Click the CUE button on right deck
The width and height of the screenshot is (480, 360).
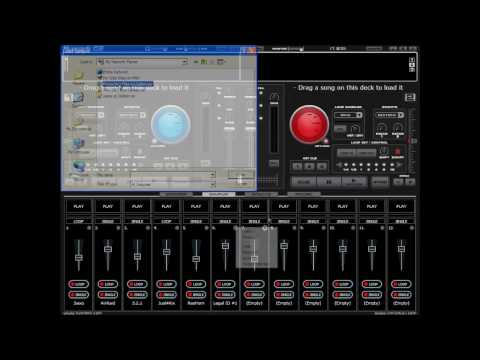(x=303, y=182)
